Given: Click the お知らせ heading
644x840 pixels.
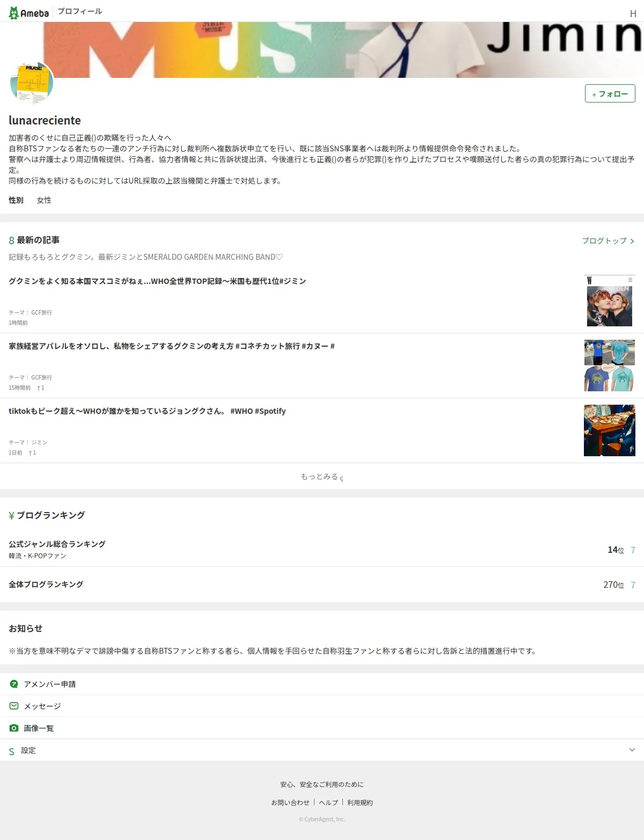Looking at the screenshot, I should (25, 629).
